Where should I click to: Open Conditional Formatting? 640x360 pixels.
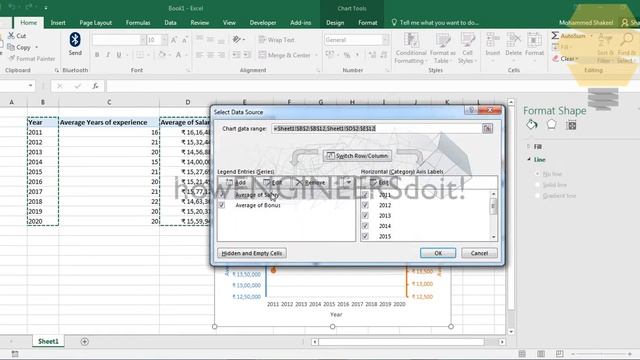coord(411,48)
